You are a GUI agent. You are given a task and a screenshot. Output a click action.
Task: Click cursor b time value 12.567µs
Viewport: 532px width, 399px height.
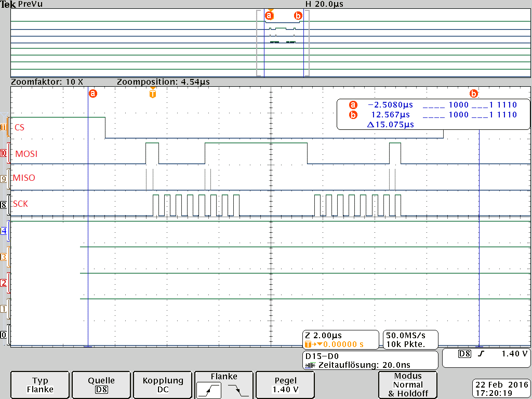pos(390,115)
